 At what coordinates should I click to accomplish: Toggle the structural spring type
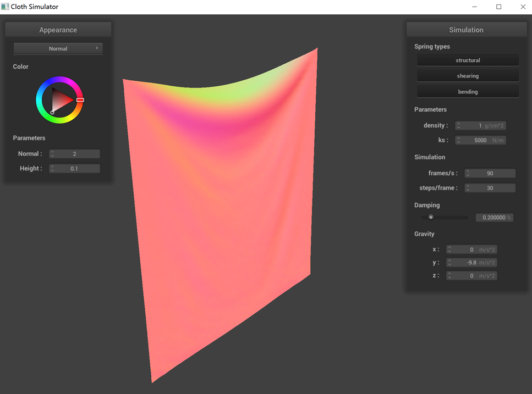point(468,60)
